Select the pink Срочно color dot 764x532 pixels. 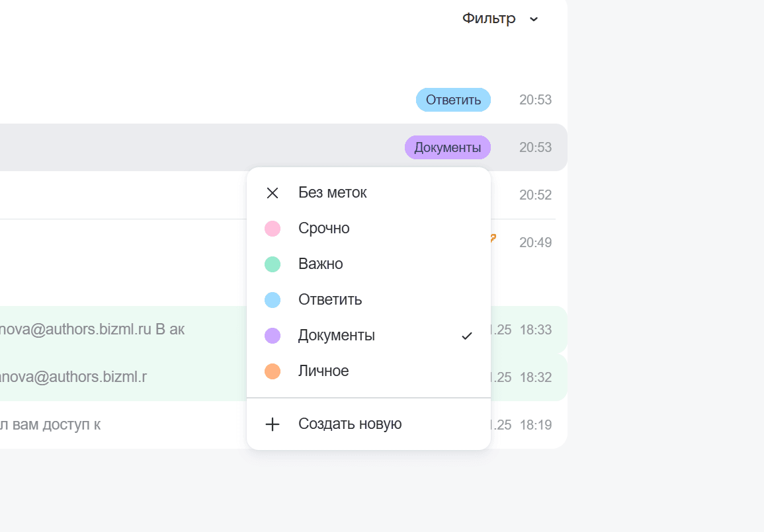pyautogui.click(x=273, y=229)
